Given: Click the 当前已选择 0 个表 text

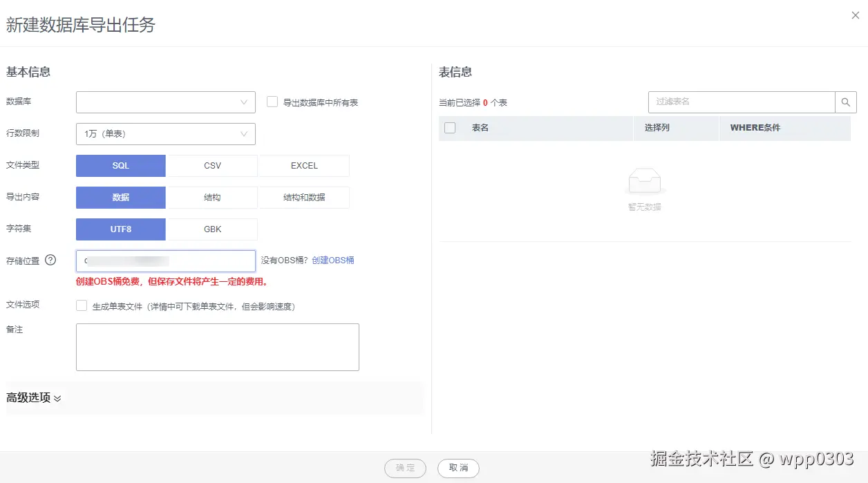Looking at the screenshot, I should 473,102.
